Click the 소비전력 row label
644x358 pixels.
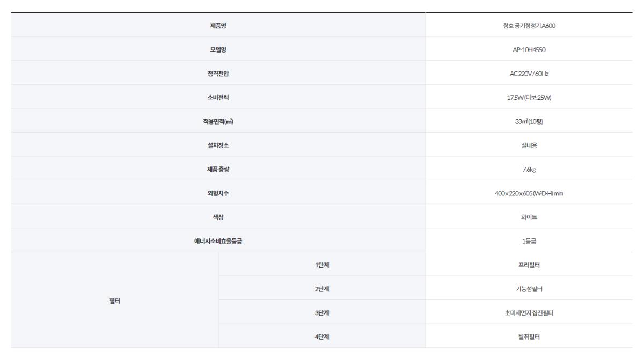(218, 97)
